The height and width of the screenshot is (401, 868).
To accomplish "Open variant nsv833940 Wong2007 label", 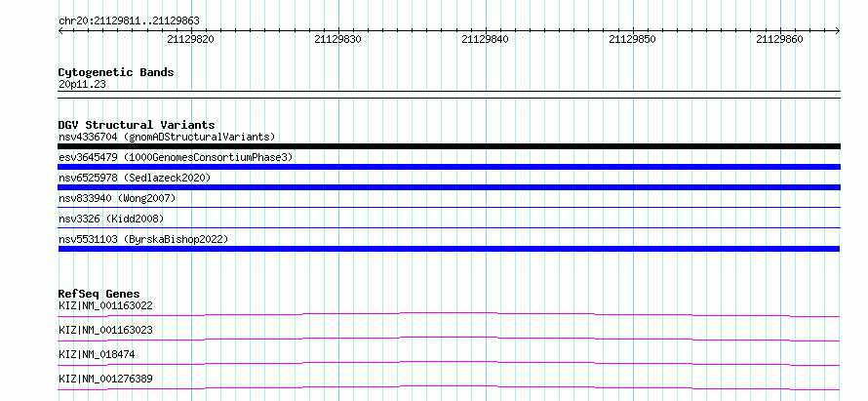I will click(117, 198).
